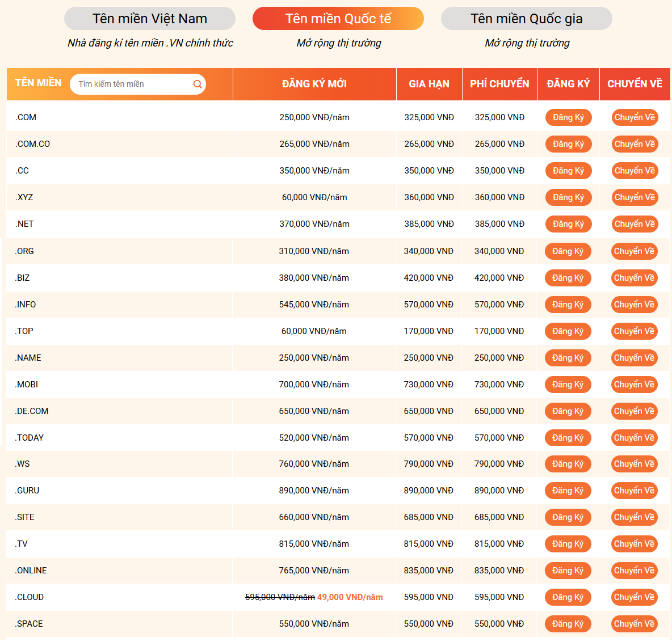Transfer the .MOBI domain

pos(635,385)
